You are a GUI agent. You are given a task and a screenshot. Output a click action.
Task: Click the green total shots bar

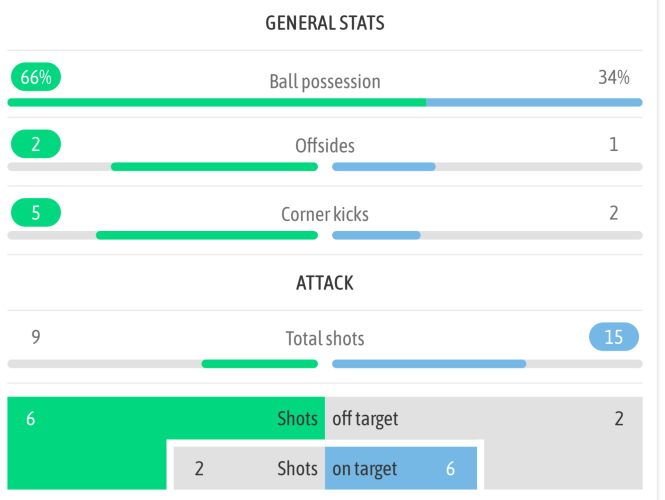[259, 363]
